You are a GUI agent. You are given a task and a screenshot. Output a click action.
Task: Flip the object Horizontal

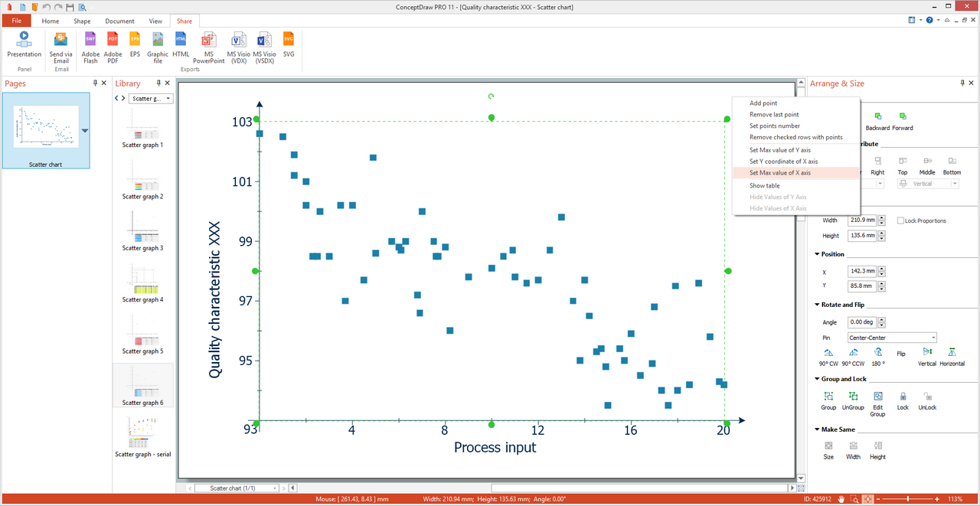952,357
